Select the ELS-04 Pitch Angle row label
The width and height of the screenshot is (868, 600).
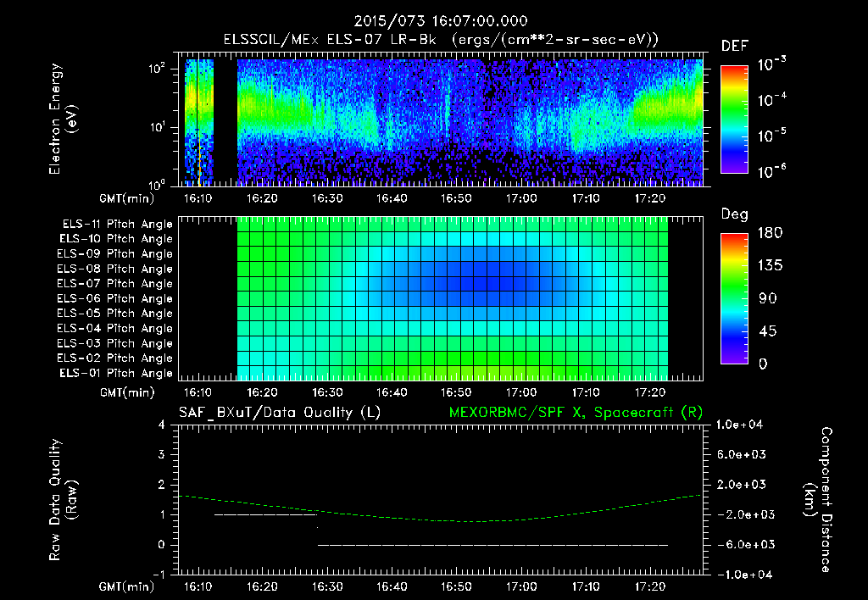point(115,328)
